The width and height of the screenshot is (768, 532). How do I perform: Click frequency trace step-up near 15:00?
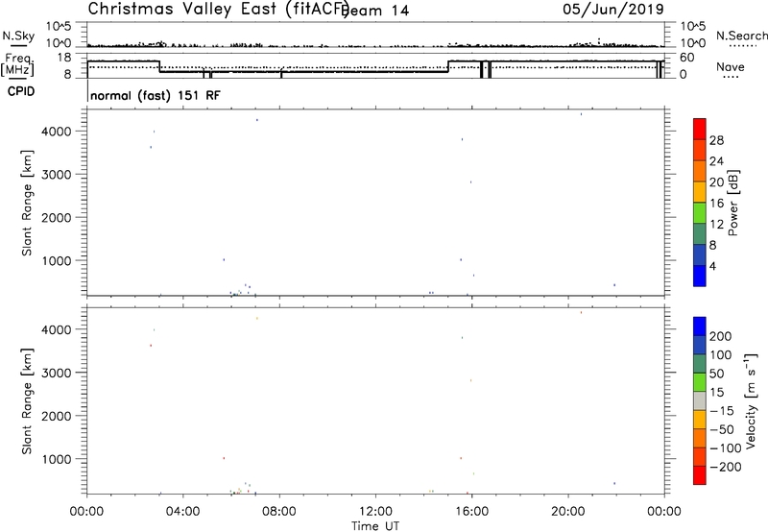click(x=448, y=66)
